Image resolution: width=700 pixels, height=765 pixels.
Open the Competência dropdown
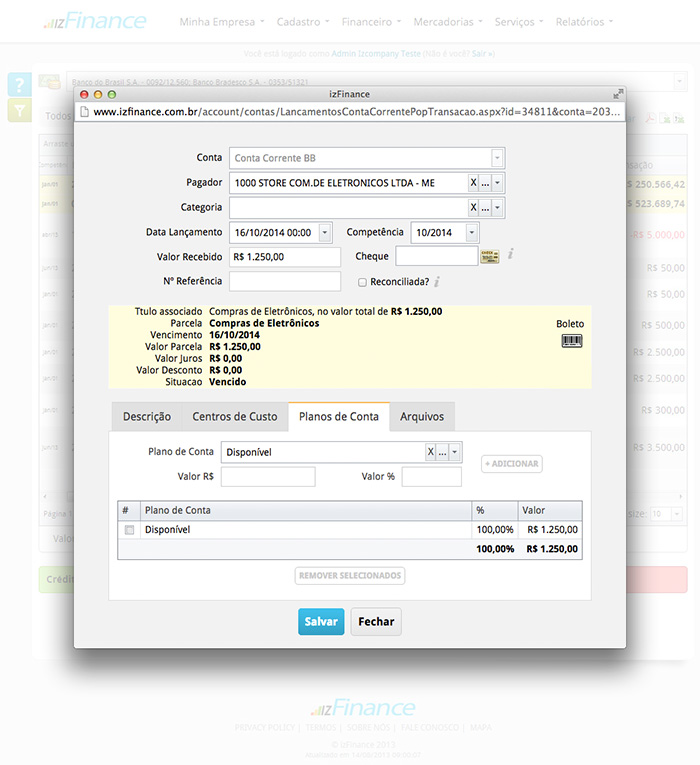click(x=471, y=233)
